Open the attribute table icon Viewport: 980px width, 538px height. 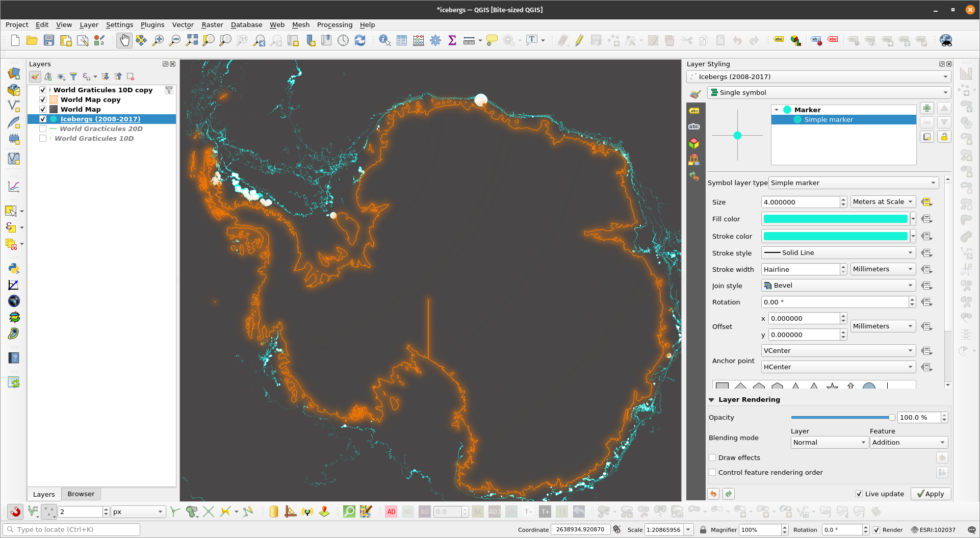[x=402, y=40]
